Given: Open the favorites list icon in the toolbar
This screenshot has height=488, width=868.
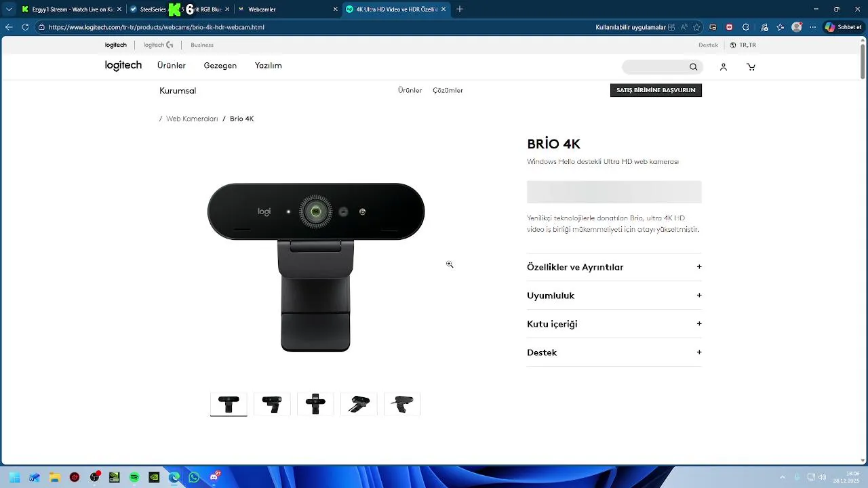Looking at the screenshot, I should pos(781,27).
